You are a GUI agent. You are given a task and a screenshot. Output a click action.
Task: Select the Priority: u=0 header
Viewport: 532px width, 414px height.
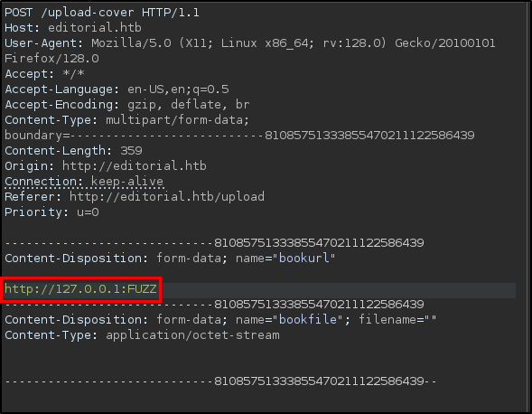click(51, 212)
